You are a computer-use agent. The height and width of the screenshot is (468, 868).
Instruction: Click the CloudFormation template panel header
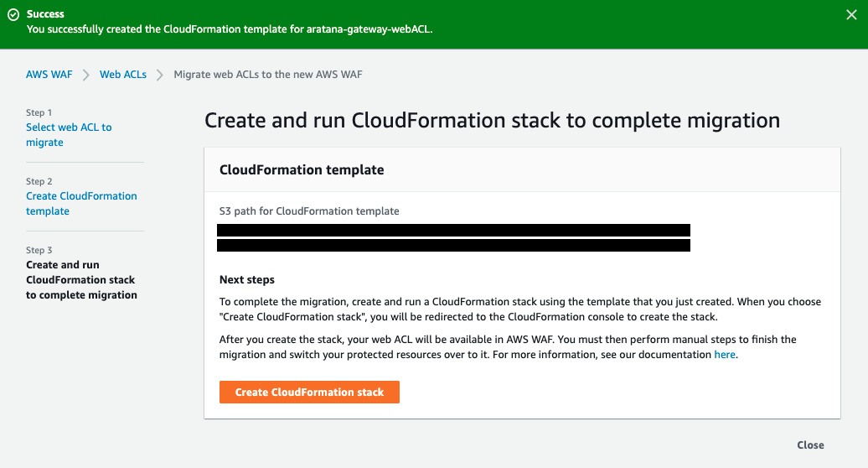tap(302, 169)
